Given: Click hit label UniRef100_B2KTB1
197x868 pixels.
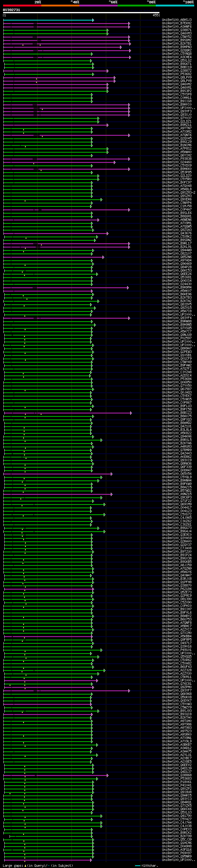Looking at the screenshot, I should [x=177, y=43].
